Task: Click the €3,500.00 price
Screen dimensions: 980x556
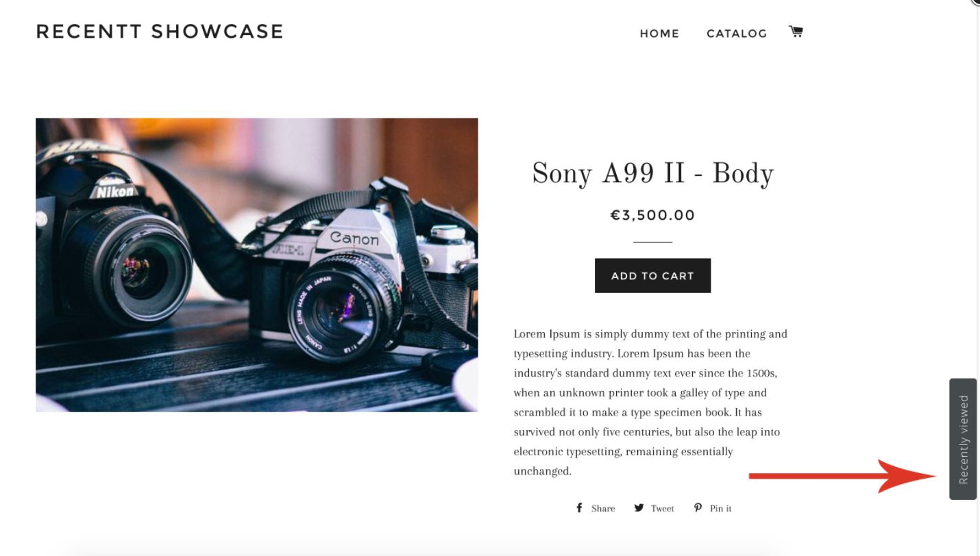Action: click(652, 215)
